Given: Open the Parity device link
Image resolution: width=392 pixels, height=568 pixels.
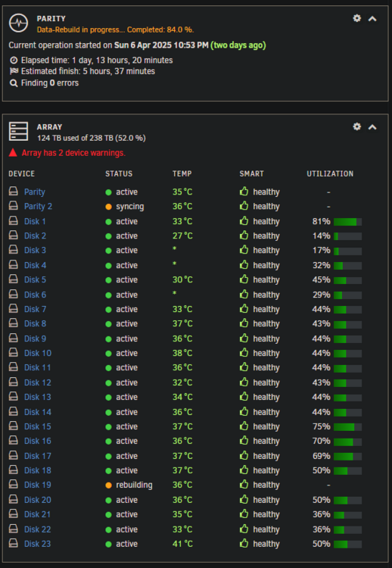Looking at the screenshot, I should [x=35, y=192].
